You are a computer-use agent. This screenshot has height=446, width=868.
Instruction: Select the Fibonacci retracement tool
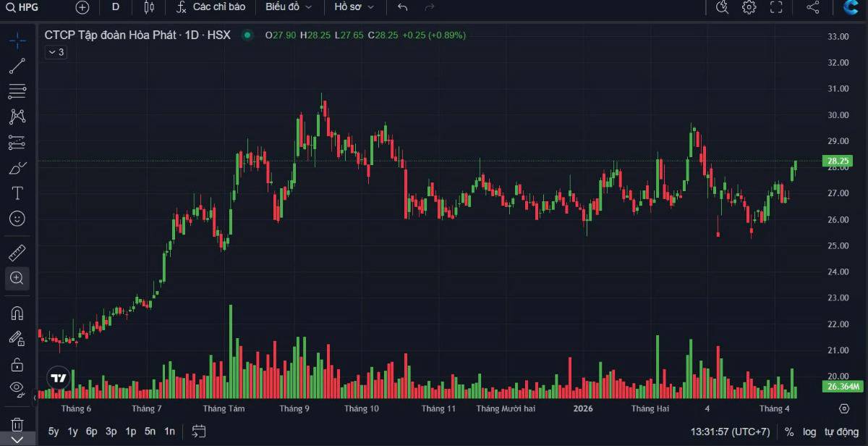point(17,92)
